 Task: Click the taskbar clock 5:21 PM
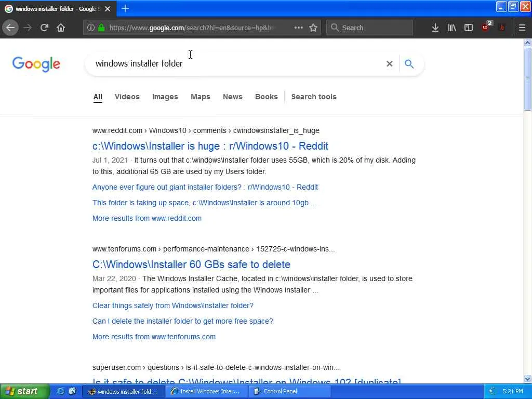(513, 391)
